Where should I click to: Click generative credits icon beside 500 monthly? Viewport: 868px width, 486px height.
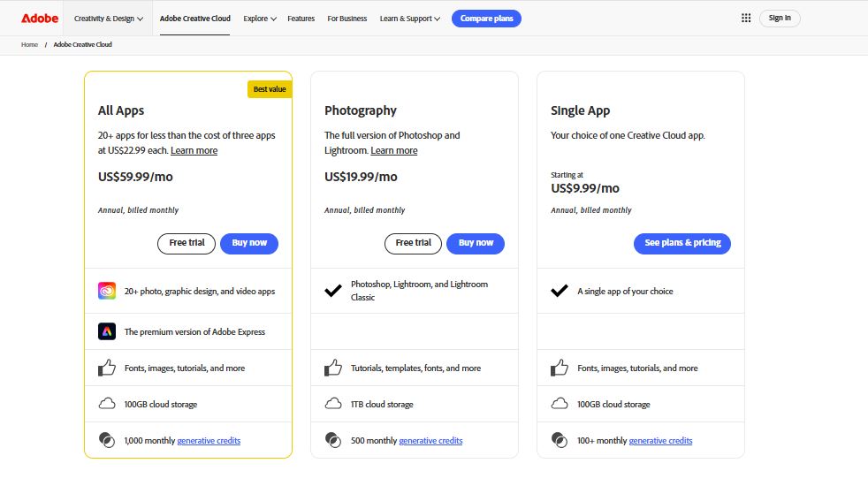pos(333,440)
